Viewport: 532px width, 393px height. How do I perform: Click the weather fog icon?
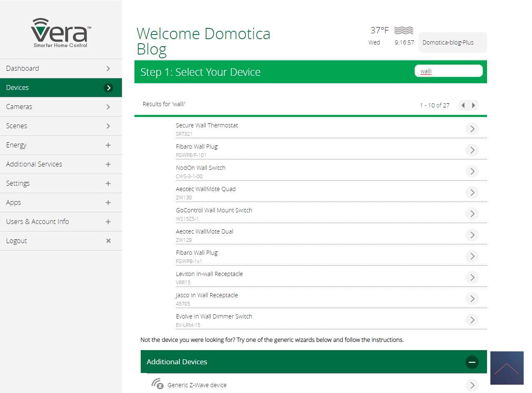403,30
